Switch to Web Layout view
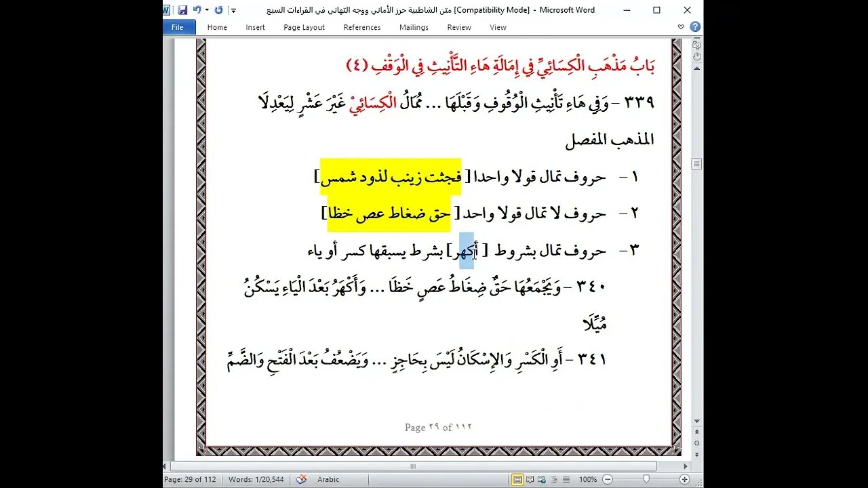Screen dimensions: 868x488 (x=540, y=479)
